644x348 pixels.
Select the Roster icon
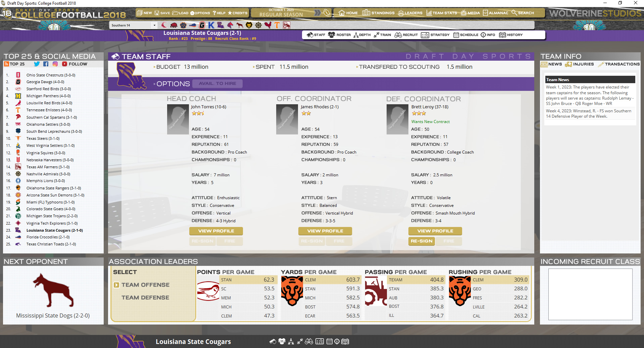tap(339, 35)
